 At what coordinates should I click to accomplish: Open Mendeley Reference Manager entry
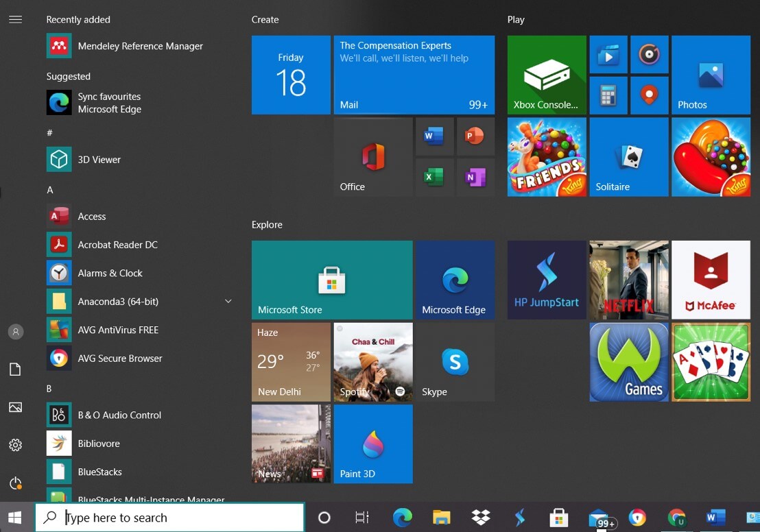click(140, 47)
